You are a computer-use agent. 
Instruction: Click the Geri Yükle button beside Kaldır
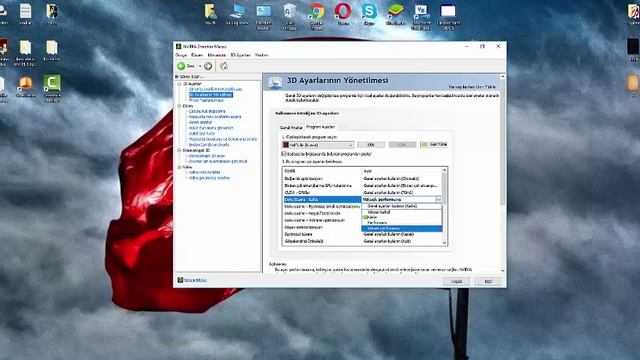[434, 144]
